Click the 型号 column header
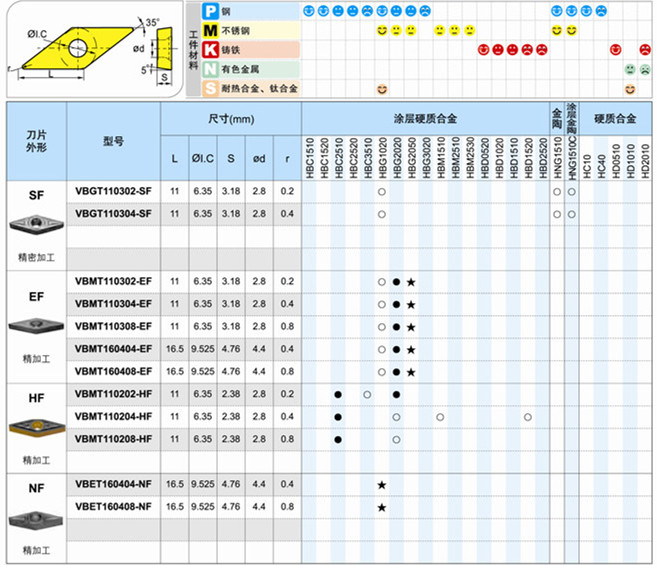657x565 pixels. tap(113, 141)
